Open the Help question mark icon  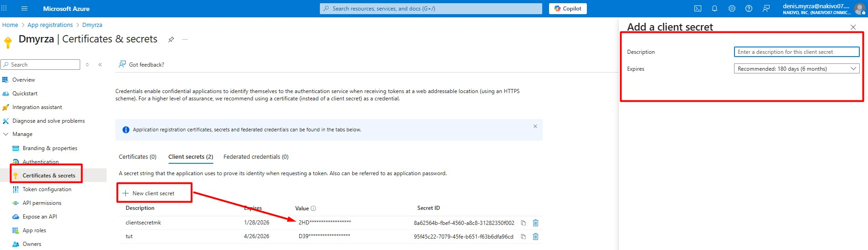(x=749, y=9)
